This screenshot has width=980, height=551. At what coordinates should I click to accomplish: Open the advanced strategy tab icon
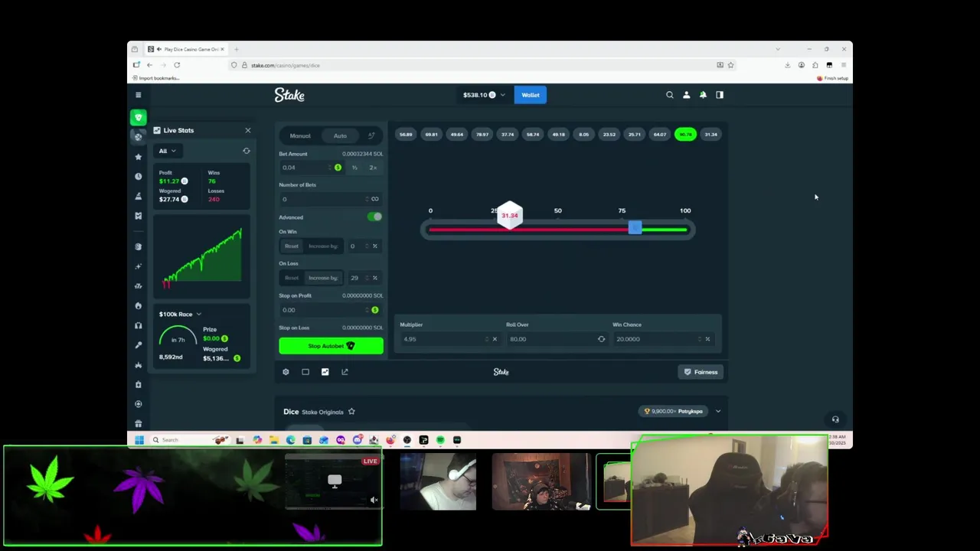371,136
